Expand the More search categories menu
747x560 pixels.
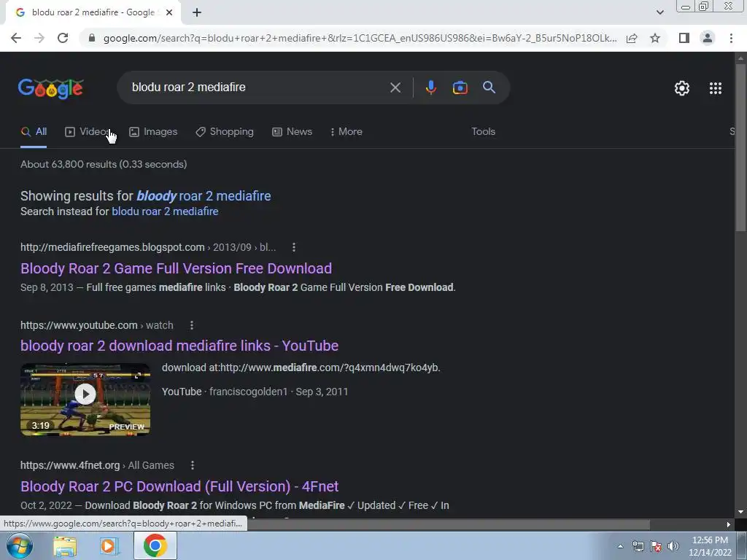tap(347, 132)
